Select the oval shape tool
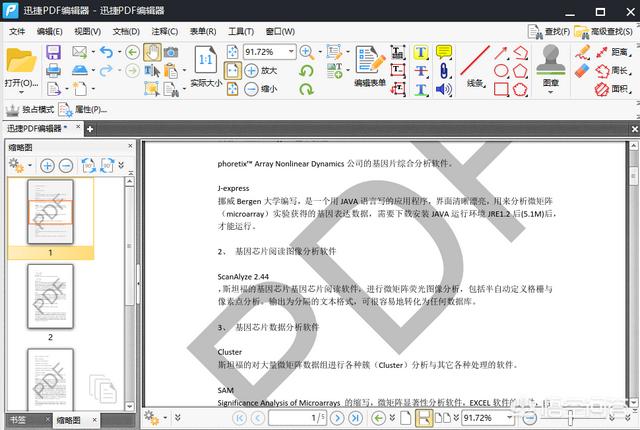Screen dimensions: 640x430 501,71
